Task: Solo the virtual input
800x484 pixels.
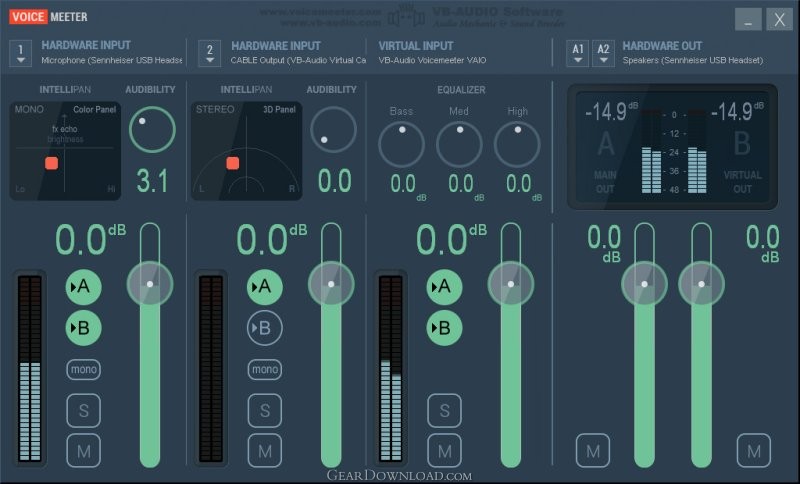Action: click(444, 411)
